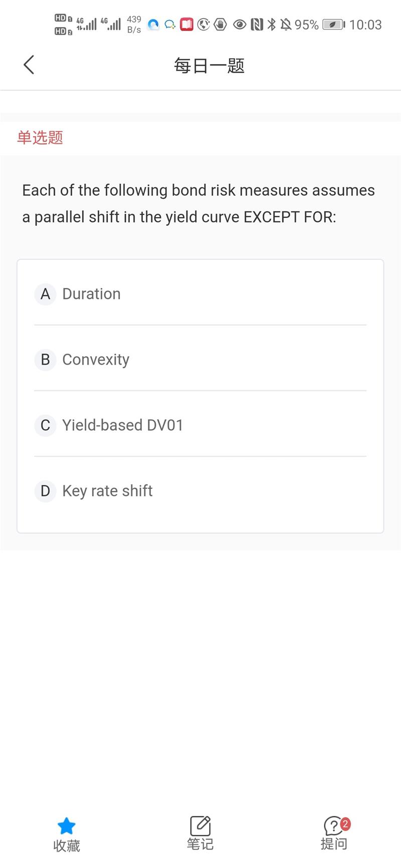Viewport: 401px width, 868px height.
Task: Tap the back arrow in the header
Action: 29,65
